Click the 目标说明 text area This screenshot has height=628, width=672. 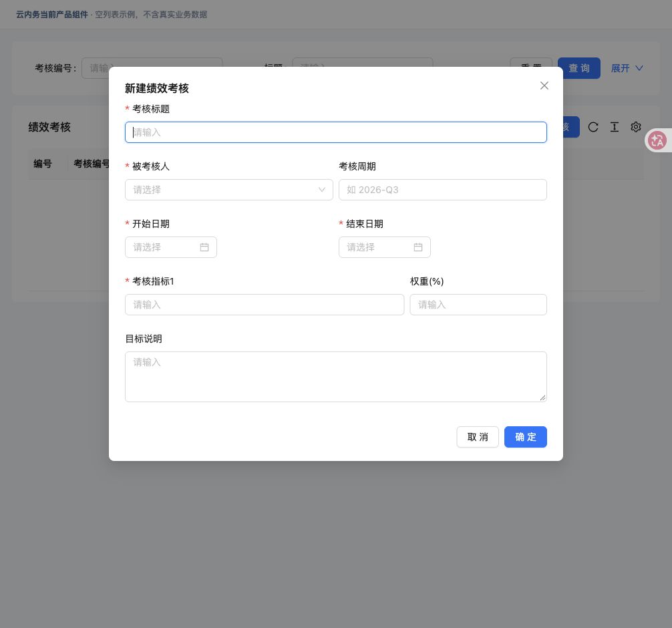(335, 376)
